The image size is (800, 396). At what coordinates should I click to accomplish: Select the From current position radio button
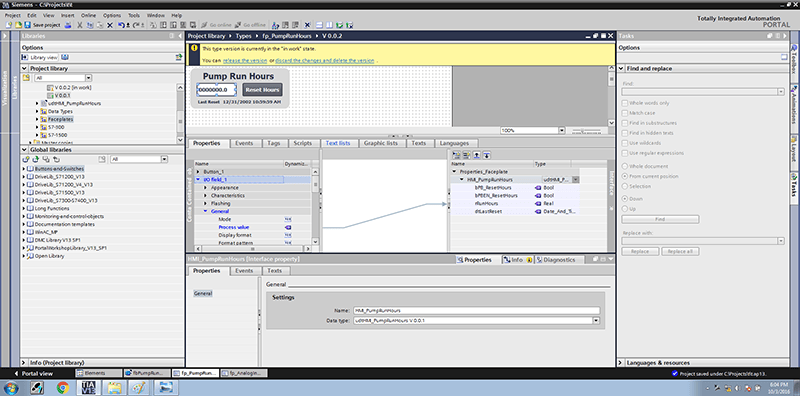point(624,176)
